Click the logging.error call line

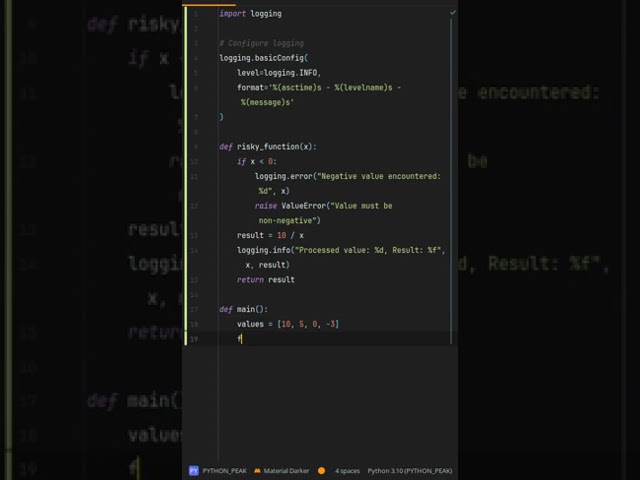click(348, 176)
